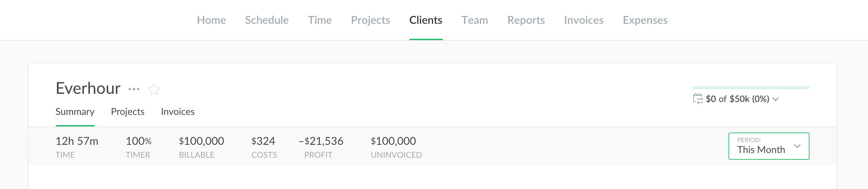Go to Invoices in top navigation
Image resolution: width=868 pixels, height=189 pixels.
pos(584,20)
